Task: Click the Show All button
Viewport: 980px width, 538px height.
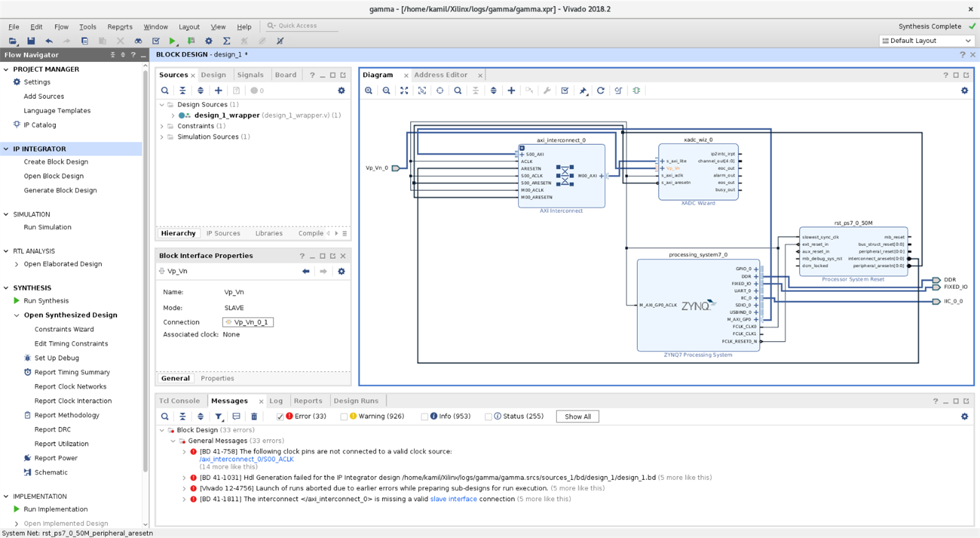Action: [x=577, y=417]
